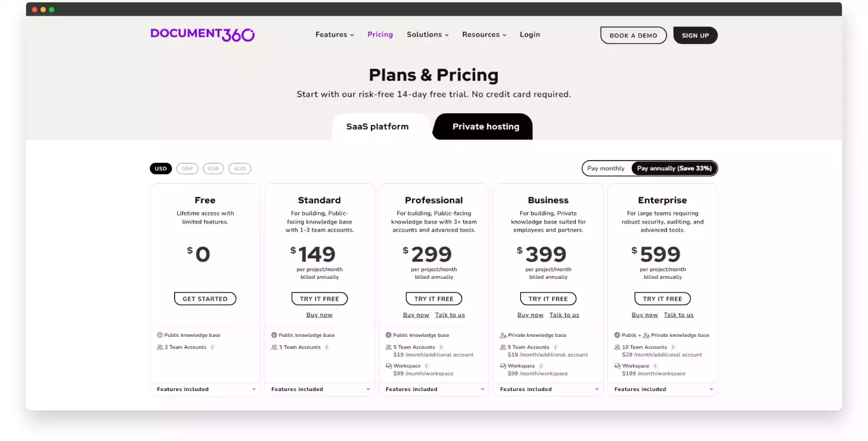Click the Workspace icon under Professional plan
Screen dimensions: 868x441
point(388,365)
